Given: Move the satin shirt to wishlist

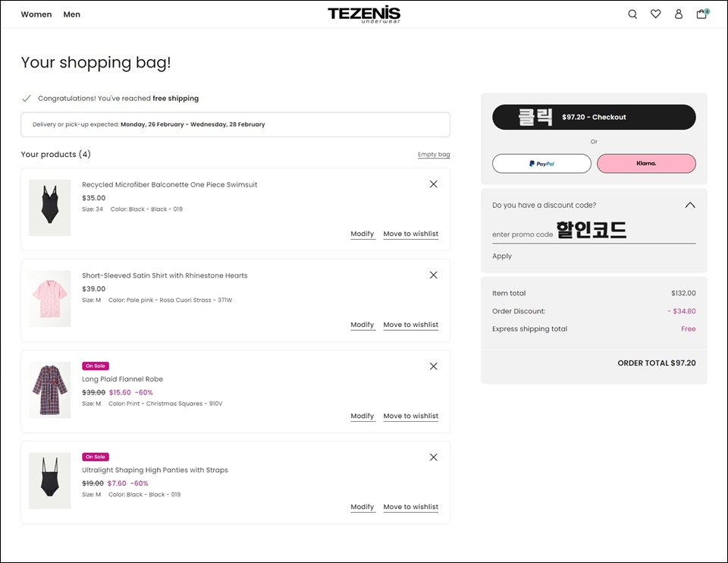Looking at the screenshot, I should [410, 325].
